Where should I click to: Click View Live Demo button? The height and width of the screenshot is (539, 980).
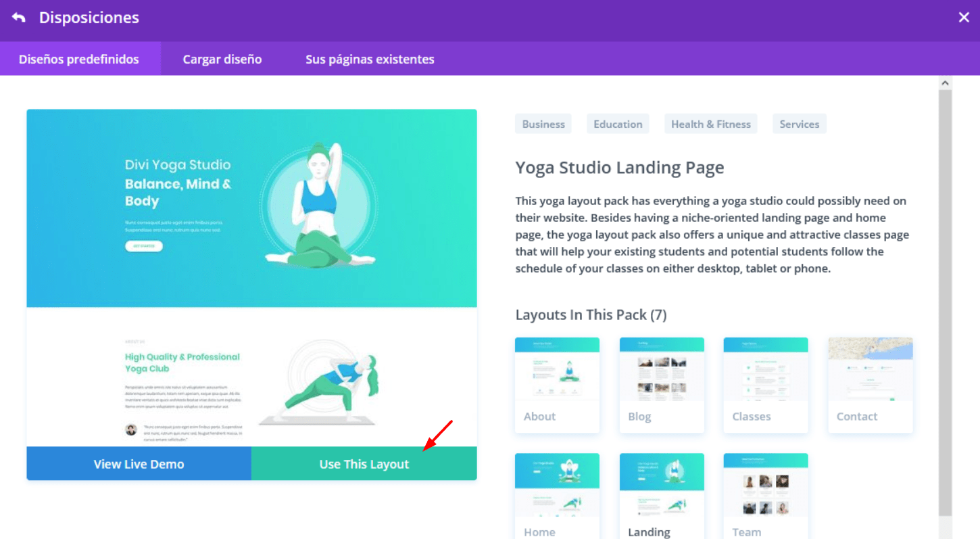pyautogui.click(x=139, y=464)
